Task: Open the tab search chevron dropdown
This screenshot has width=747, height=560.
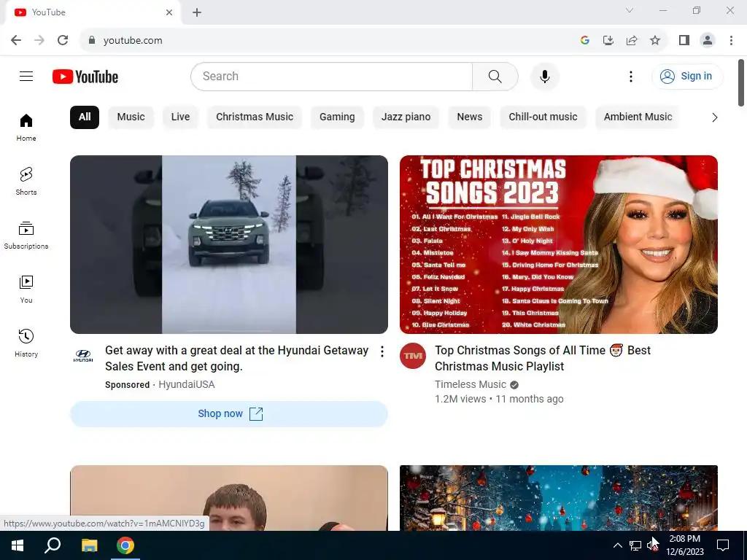Action: (x=630, y=10)
